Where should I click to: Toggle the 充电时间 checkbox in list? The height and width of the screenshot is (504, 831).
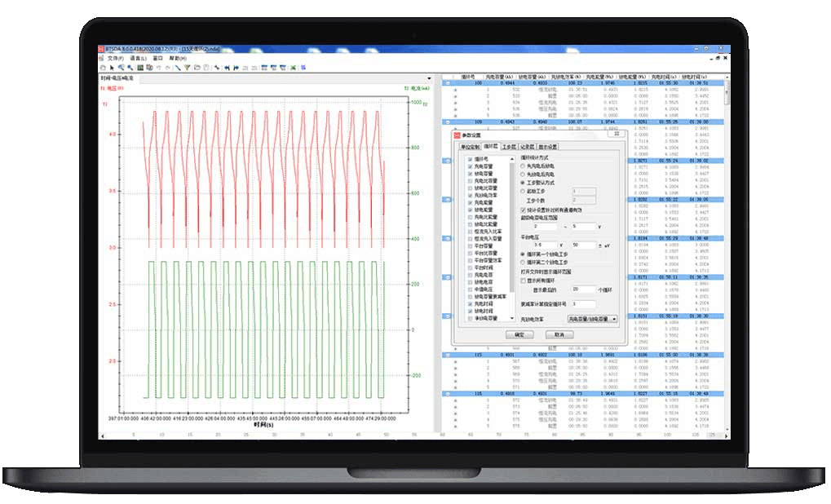point(470,303)
